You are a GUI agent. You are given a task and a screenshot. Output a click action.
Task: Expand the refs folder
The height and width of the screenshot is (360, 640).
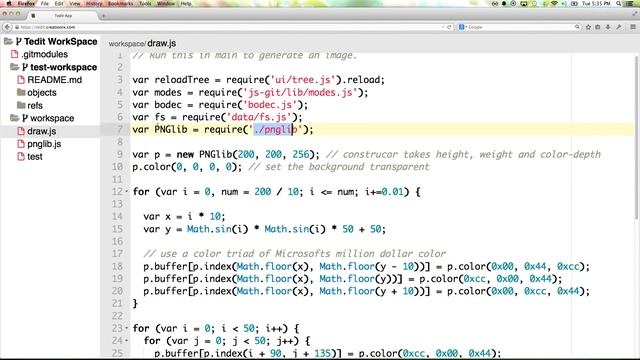(x=35, y=105)
